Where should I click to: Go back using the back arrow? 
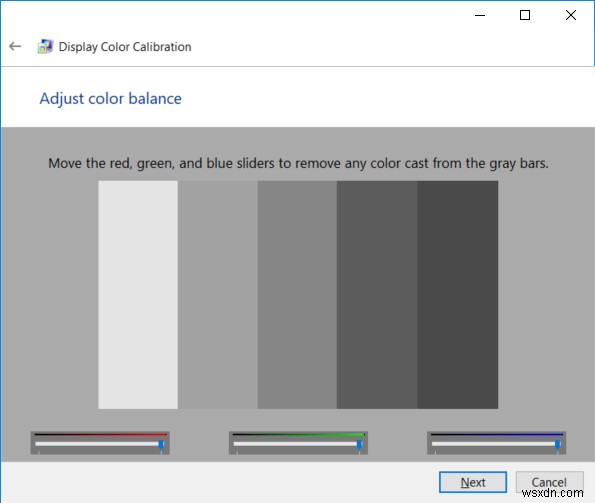coord(15,46)
